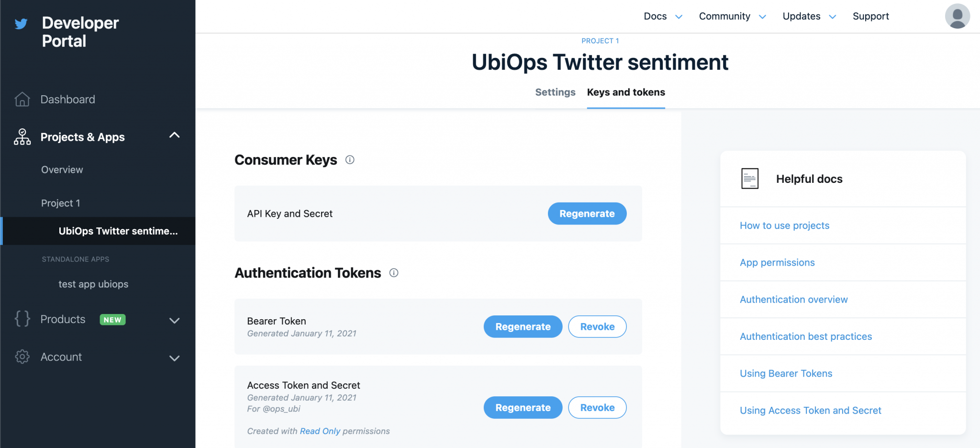Collapse the Projects & Apps section
980x448 pixels.
[x=175, y=136]
